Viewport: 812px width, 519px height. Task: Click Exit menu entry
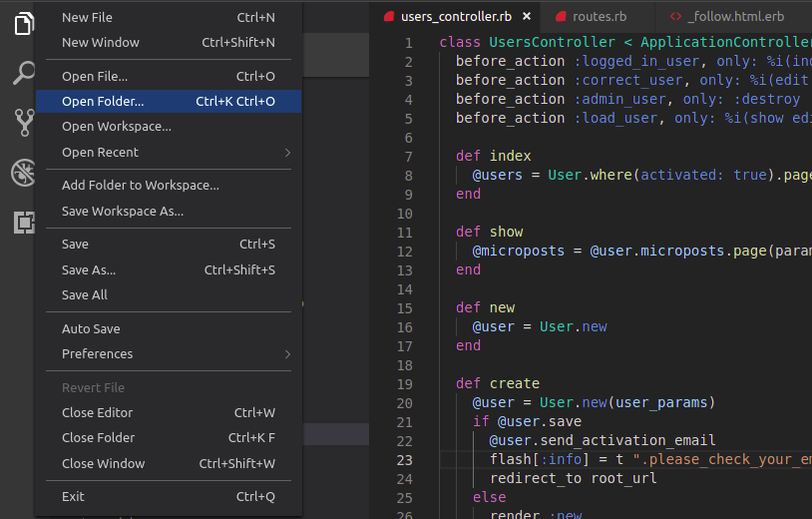click(169, 497)
